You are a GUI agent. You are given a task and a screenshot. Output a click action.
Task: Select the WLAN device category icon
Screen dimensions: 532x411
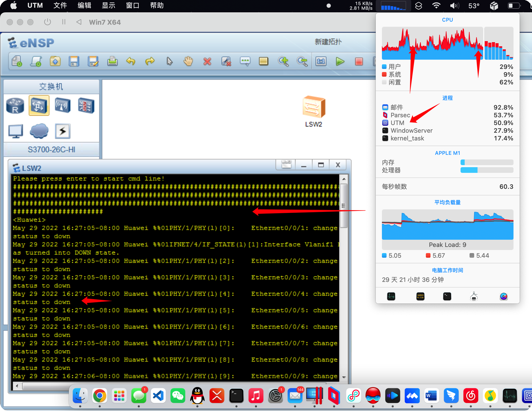coord(62,106)
